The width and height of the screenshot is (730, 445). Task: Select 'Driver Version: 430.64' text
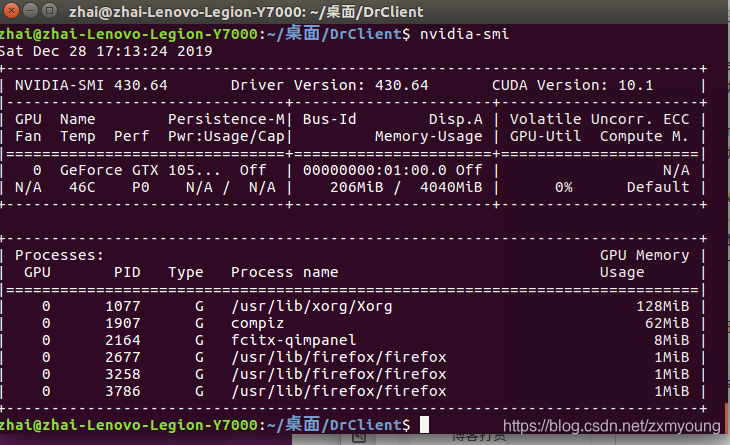[x=330, y=85]
